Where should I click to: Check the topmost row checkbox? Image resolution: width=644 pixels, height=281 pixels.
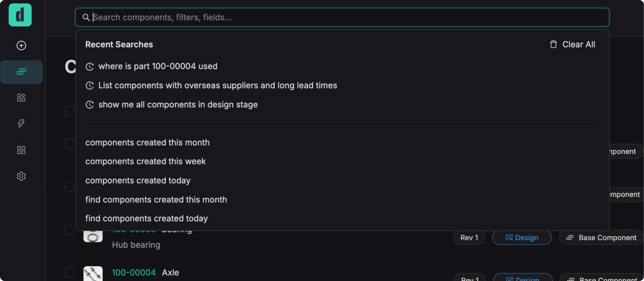point(69,111)
